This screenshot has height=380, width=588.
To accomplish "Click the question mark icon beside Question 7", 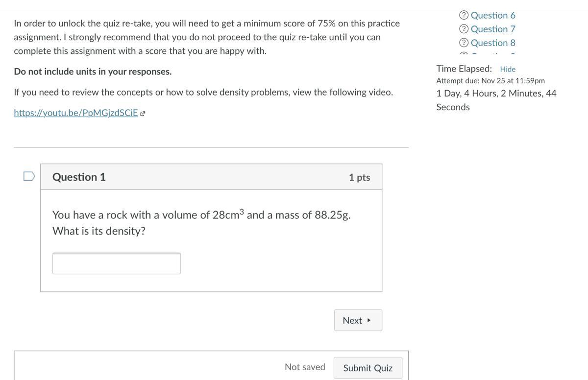I will click(x=464, y=29).
